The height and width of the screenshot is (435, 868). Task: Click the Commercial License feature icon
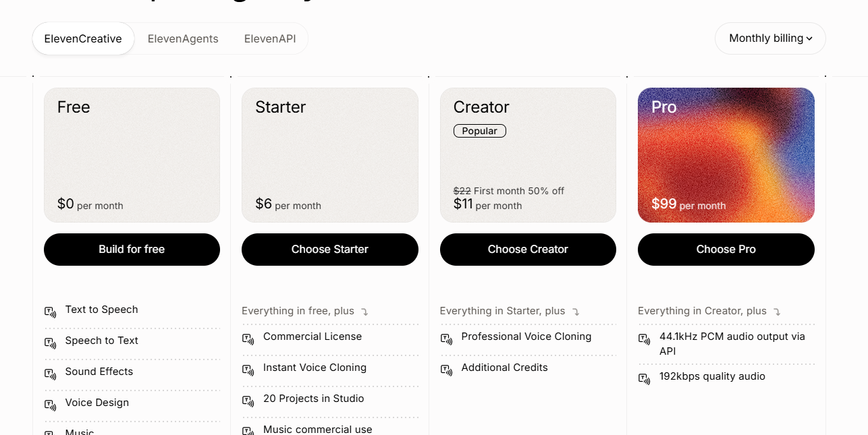pos(248,339)
